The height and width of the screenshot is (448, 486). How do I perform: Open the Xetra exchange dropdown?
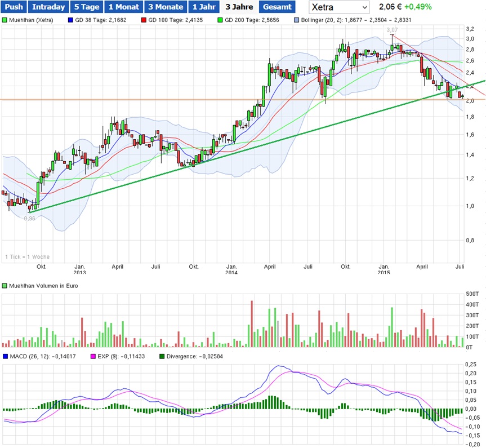339,7
